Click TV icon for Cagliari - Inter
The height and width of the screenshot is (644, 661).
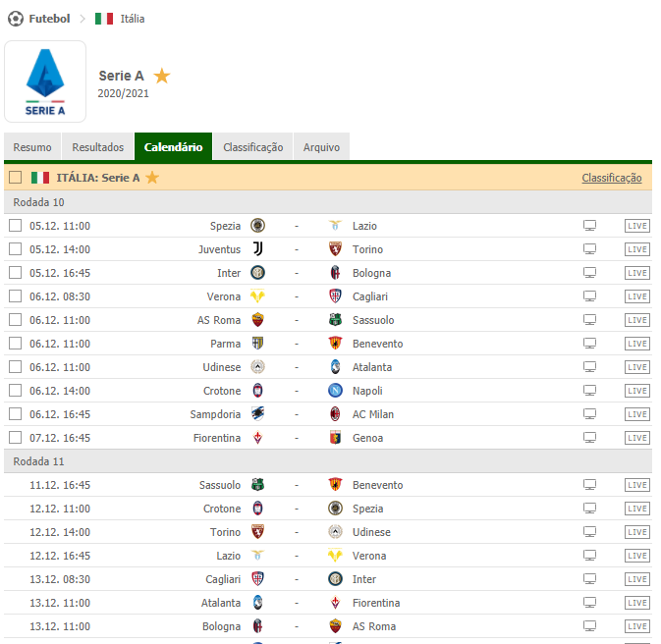coord(589,579)
